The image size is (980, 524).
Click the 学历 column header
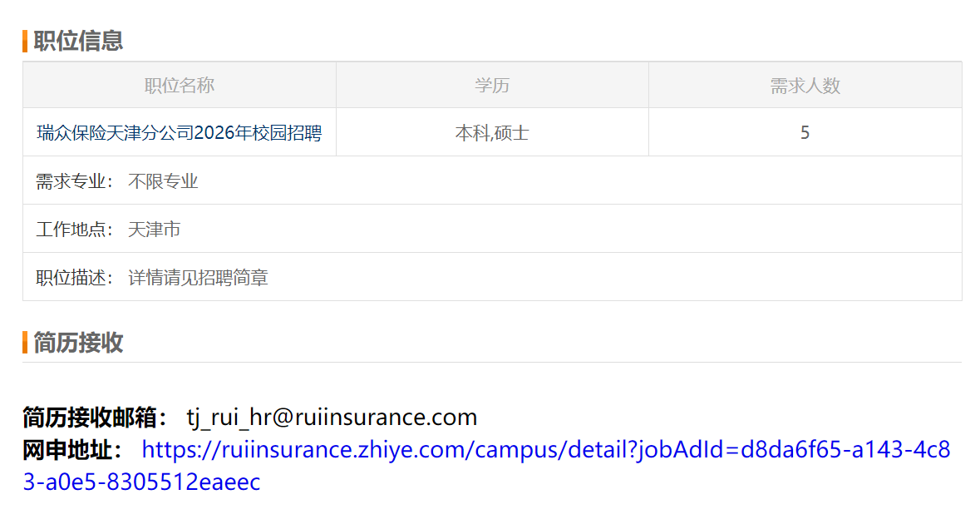492,86
